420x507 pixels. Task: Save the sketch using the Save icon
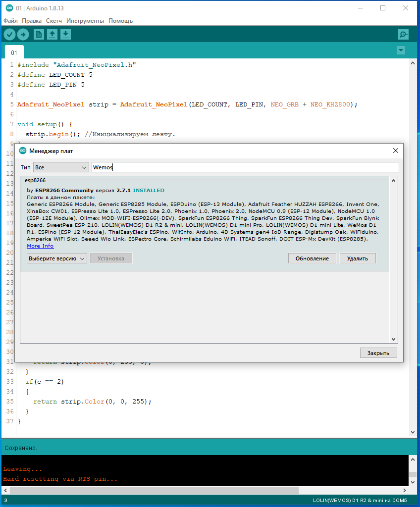click(65, 34)
